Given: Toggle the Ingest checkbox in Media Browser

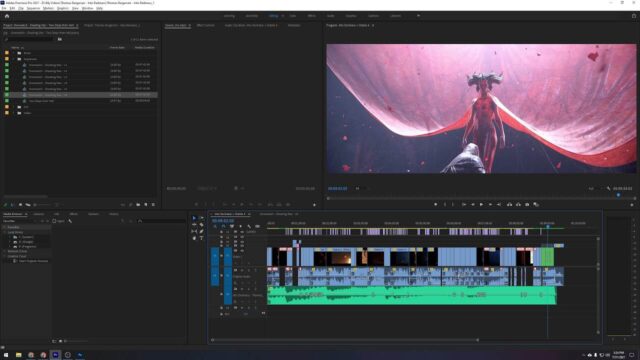Looking at the screenshot, I should tap(54, 221).
